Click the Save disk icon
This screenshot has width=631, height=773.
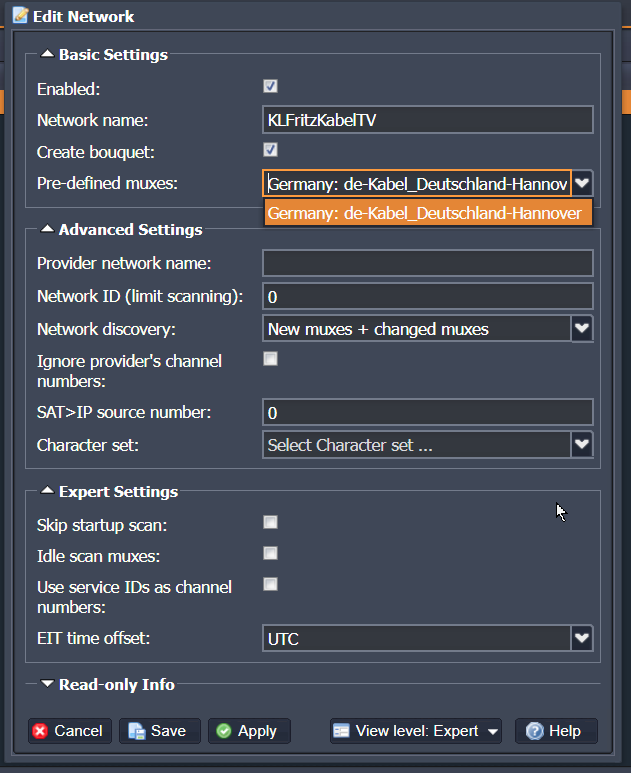[137, 731]
